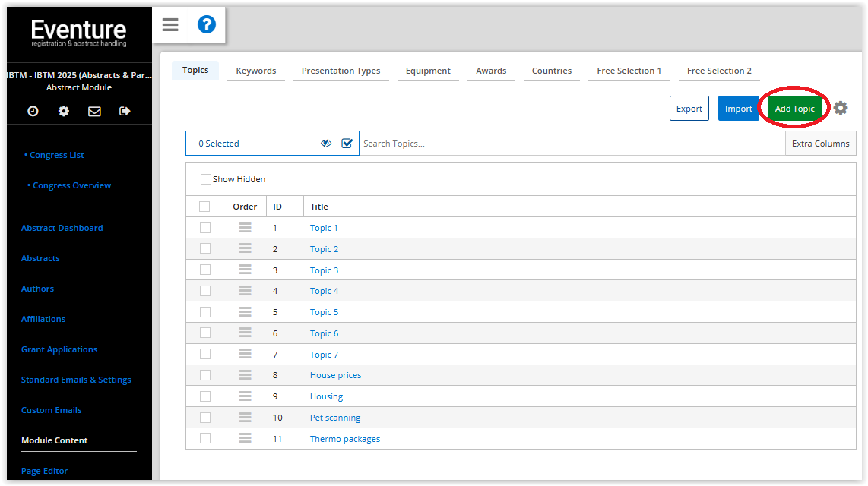This screenshot has width=868, height=486.
Task: Check the box for Topic 1
Action: pyautogui.click(x=205, y=228)
